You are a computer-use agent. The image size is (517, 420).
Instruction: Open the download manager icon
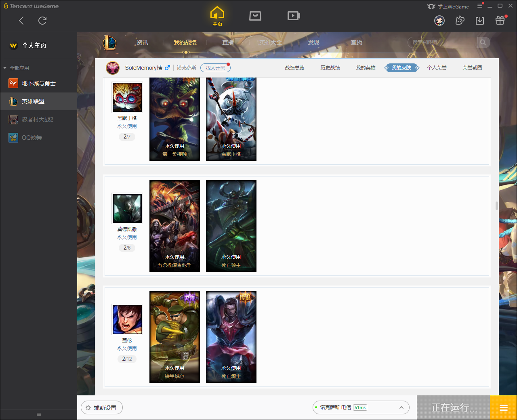click(480, 21)
